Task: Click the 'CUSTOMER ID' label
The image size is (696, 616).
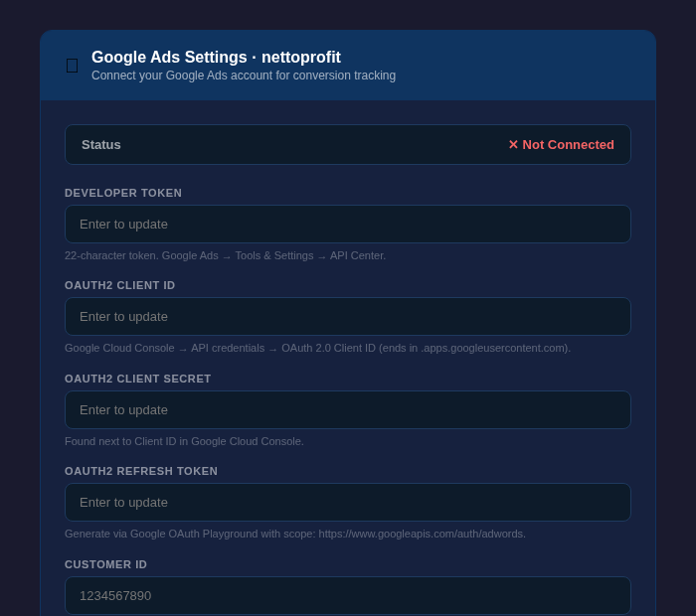Action: (105, 564)
